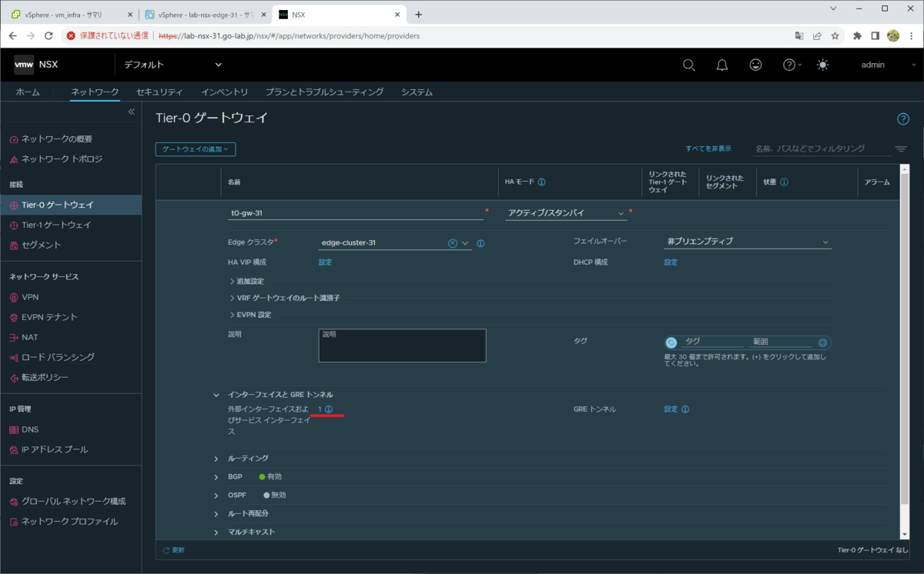Open the ゲートウェイの追加 dropdown
Screen dimensions: 924x574
click(196, 149)
